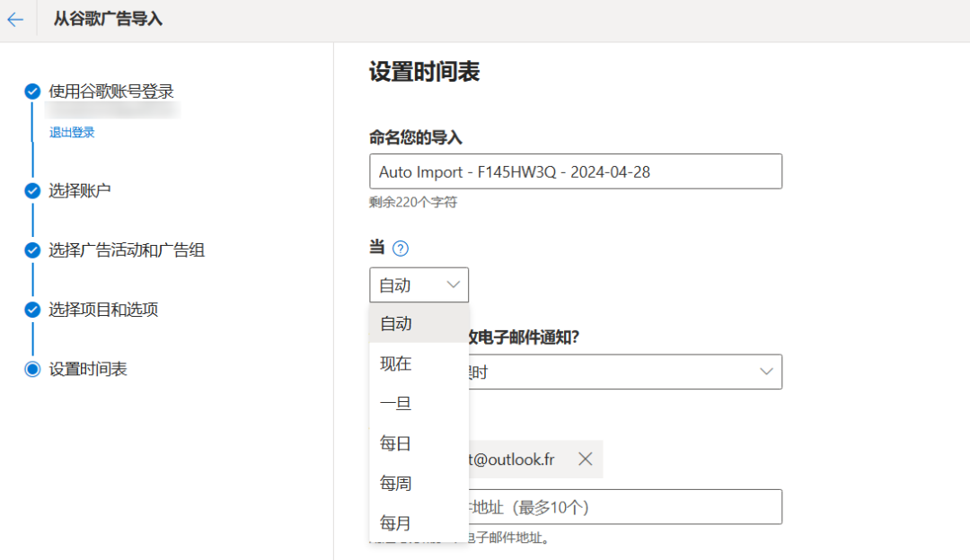
Task: Choose the 每日 schedule option
Action: [396, 442]
